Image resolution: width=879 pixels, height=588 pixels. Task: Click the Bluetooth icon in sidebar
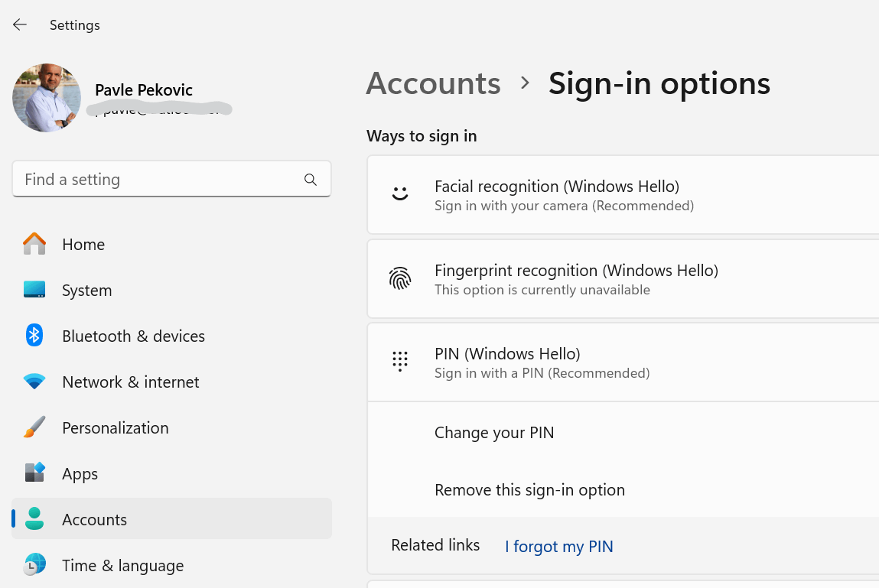point(34,336)
